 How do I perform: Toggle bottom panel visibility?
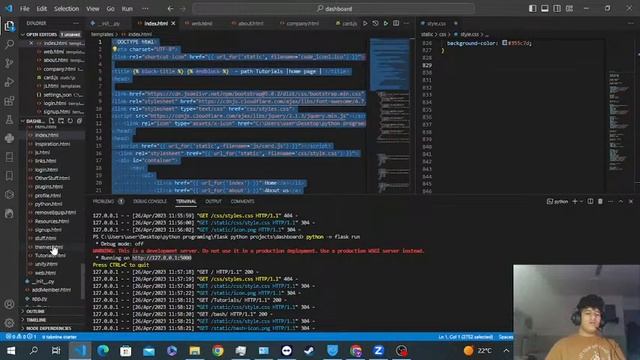click(545, 8)
